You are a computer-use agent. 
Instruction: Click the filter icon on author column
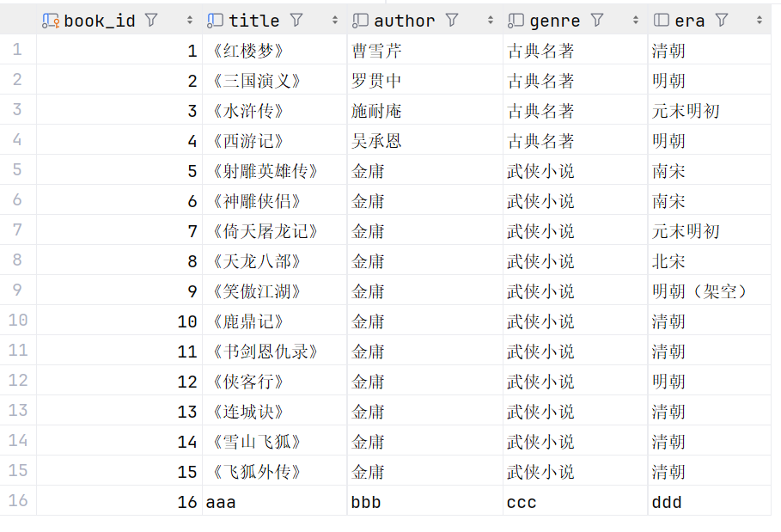452,20
